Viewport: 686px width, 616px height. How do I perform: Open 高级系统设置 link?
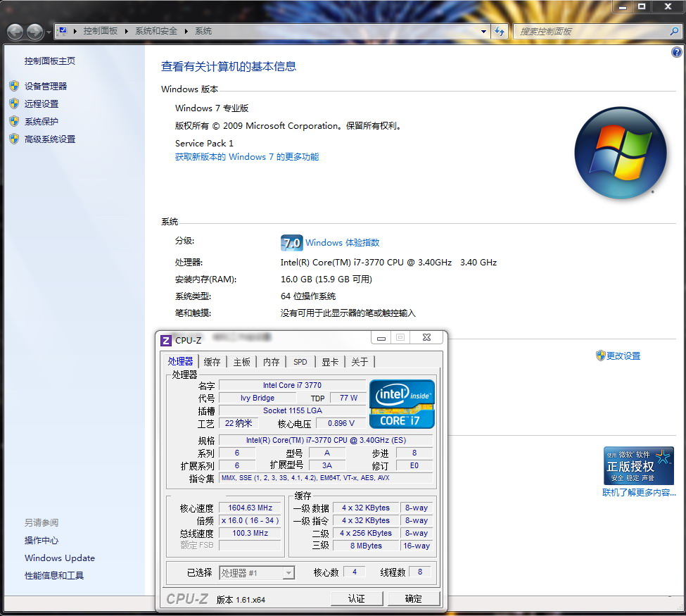50,139
